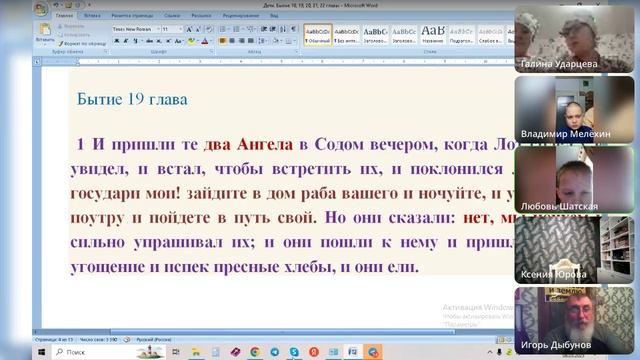Toggle strikethrough formatting
640x360 pixels.
(x=149, y=41)
